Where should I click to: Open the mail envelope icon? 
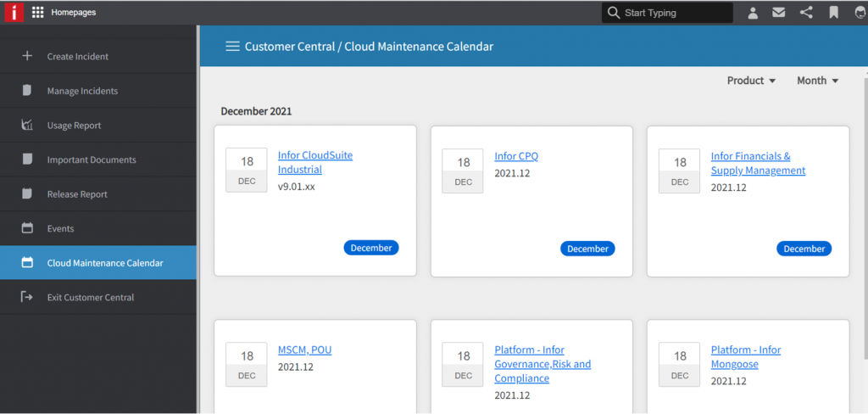pyautogui.click(x=778, y=13)
